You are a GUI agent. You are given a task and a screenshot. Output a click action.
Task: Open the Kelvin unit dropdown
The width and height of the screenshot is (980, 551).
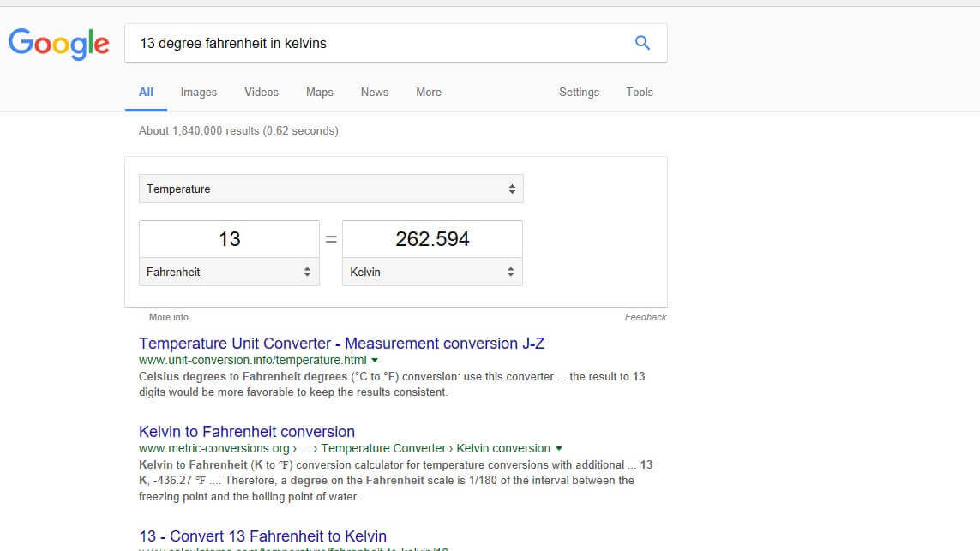(431, 271)
